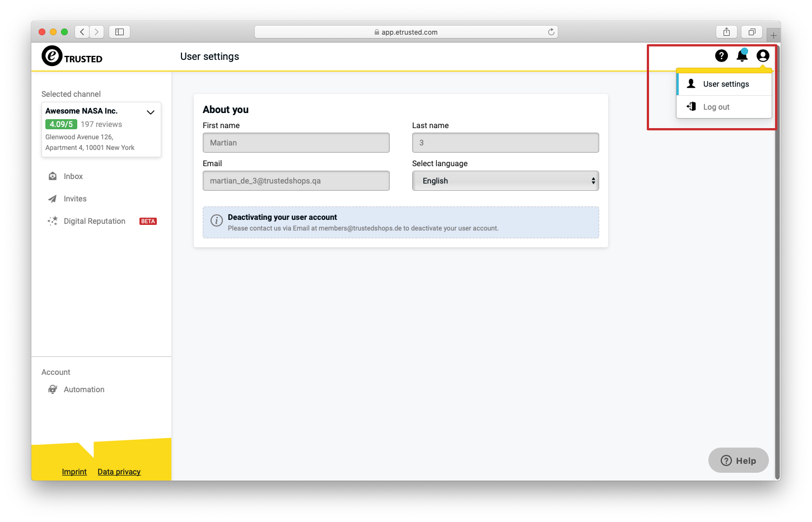Click the Digital Reputation stars icon

click(x=53, y=221)
